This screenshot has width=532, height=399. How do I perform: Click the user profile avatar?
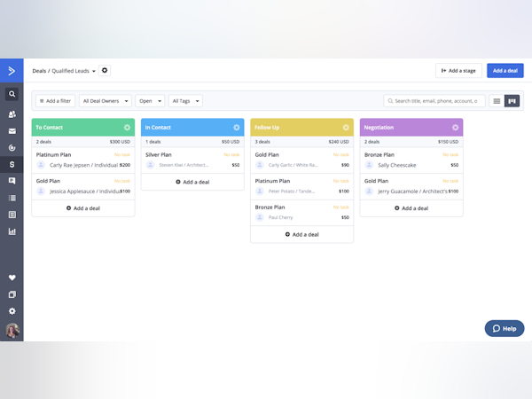pyautogui.click(x=12, y=330)
